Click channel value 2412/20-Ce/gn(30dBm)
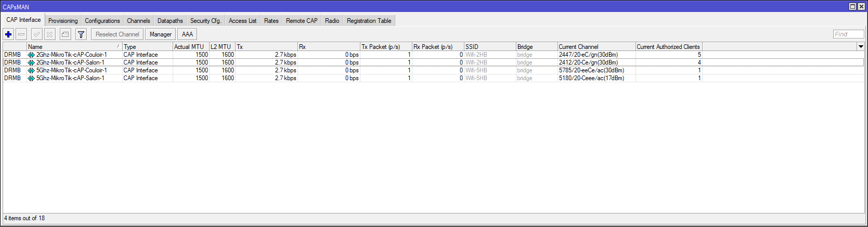 588,62
